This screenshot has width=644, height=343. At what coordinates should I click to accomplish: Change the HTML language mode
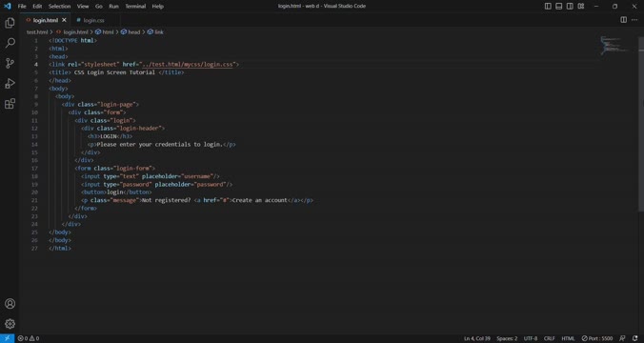pyautogui.click(x=568, y=338)
